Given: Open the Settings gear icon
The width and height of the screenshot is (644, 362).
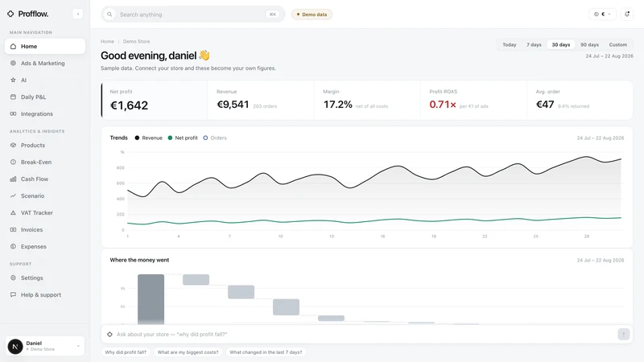Looking at the screenshot, I should [13, 278].
